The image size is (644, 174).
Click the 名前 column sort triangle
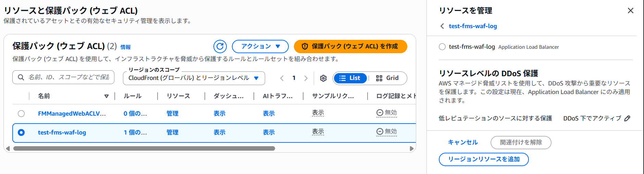pos(107,96)
